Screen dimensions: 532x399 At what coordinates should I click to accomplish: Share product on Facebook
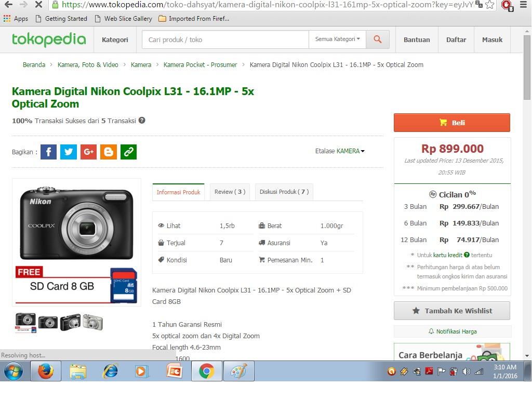(48, 152)
